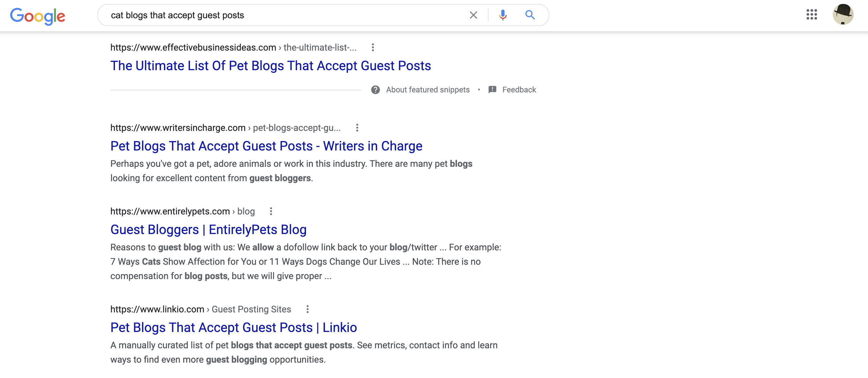Click the entirelypets.com URL breadcrumb

coord(182,211)
